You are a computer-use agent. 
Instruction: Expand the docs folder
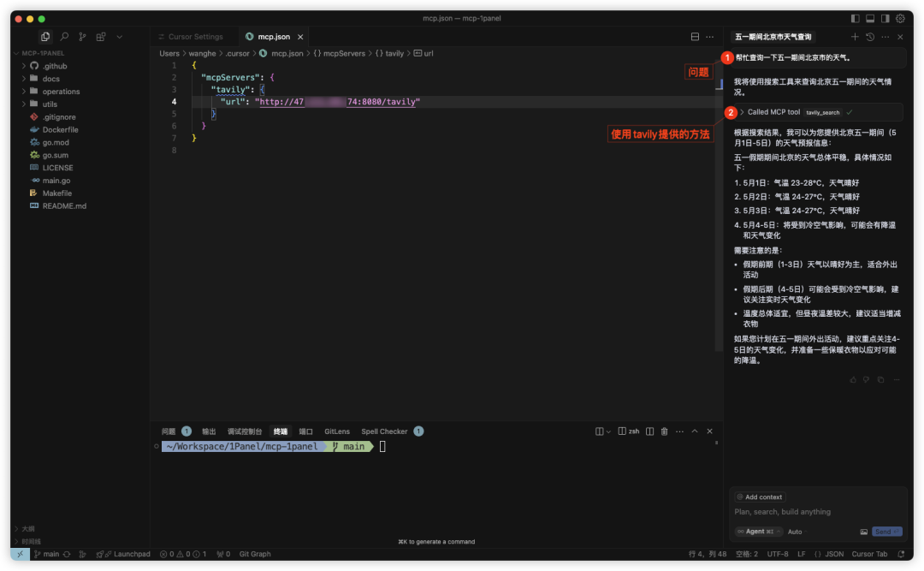click(50, 79)
